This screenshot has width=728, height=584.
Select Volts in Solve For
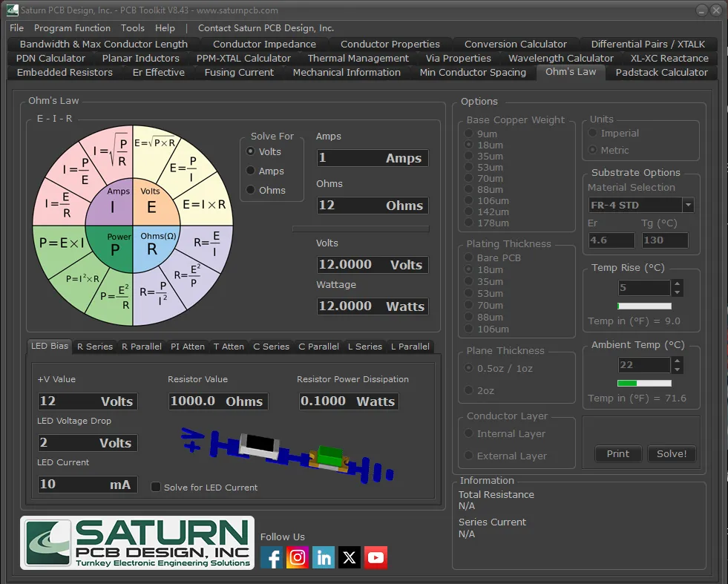click(x=263, y=152)
